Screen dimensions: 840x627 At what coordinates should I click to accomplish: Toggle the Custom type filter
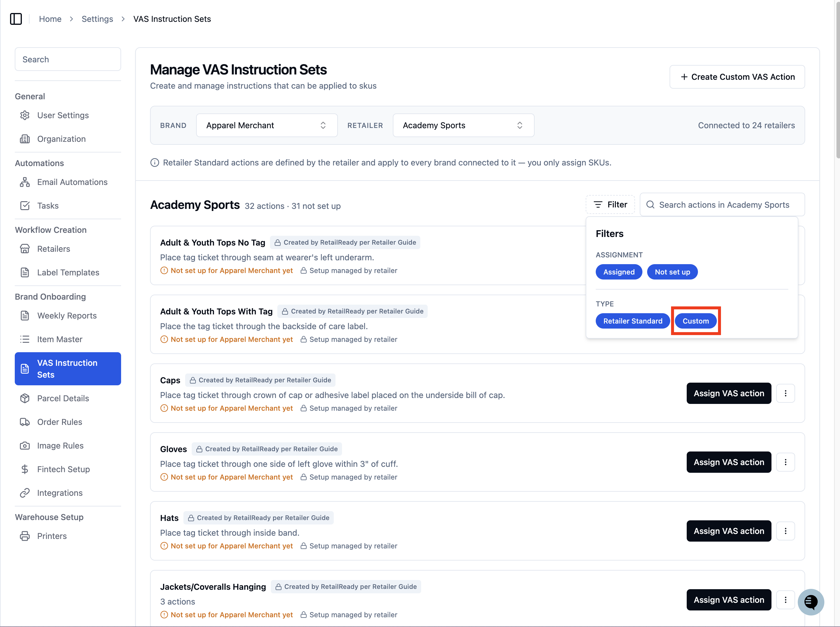[x=696, y=321]
